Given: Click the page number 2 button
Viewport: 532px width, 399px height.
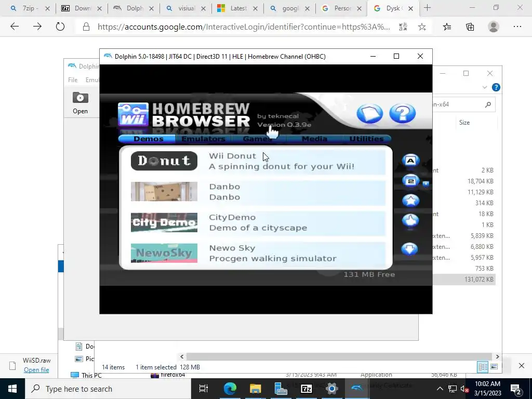Looking at the screenshot, I should pos(410,181).
